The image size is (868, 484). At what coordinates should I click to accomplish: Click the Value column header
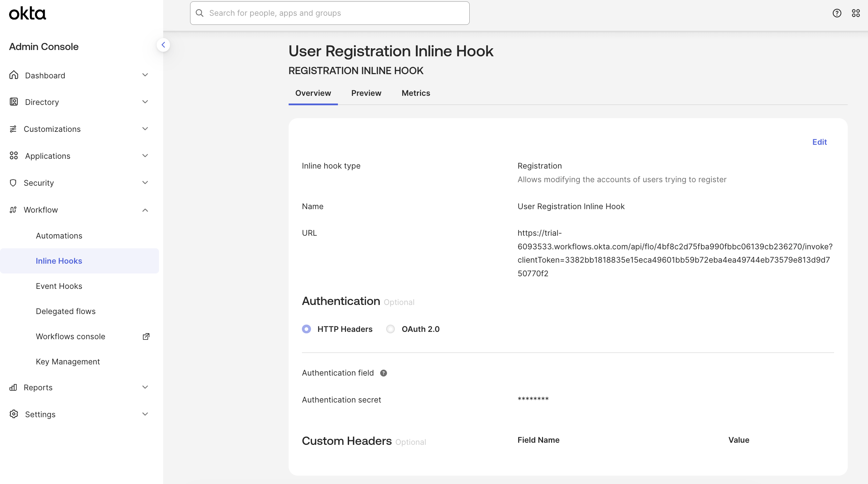click(x=739, y=440)
